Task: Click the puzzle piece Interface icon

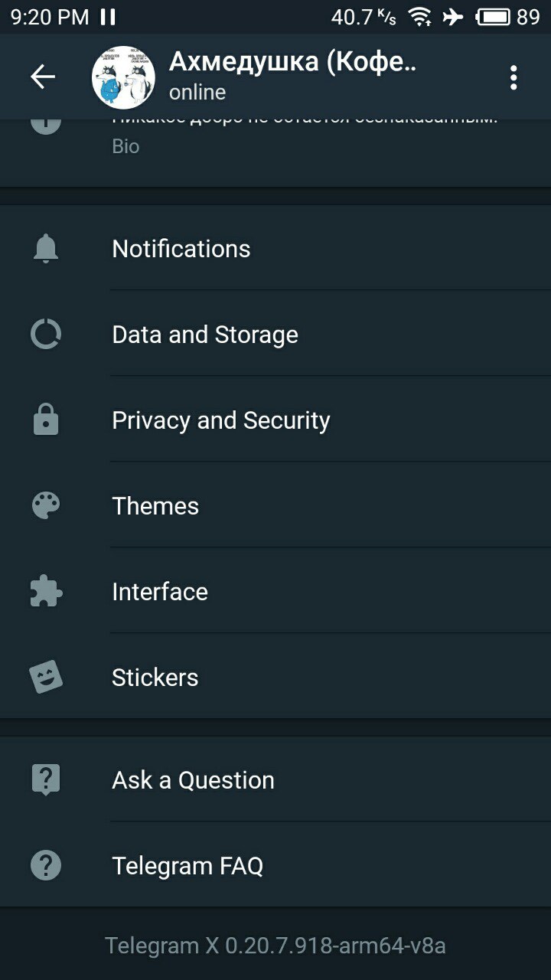Action: coord(46,591)
